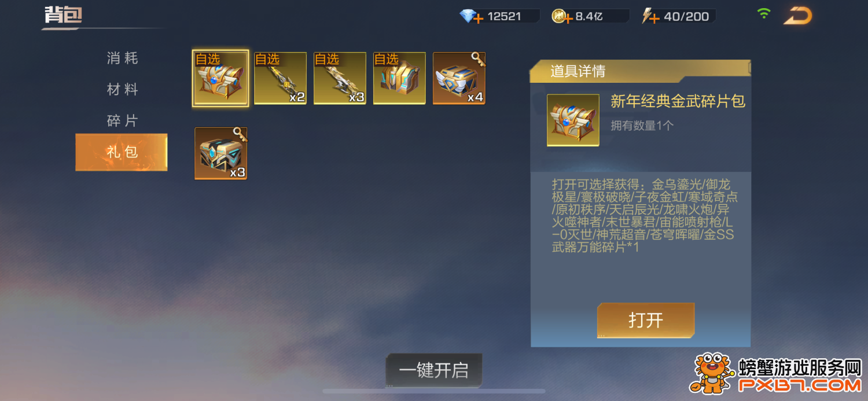Viewport: 868px width, 401px height.
Task: Select the winged key chest with x4
Action: point(459,79)
